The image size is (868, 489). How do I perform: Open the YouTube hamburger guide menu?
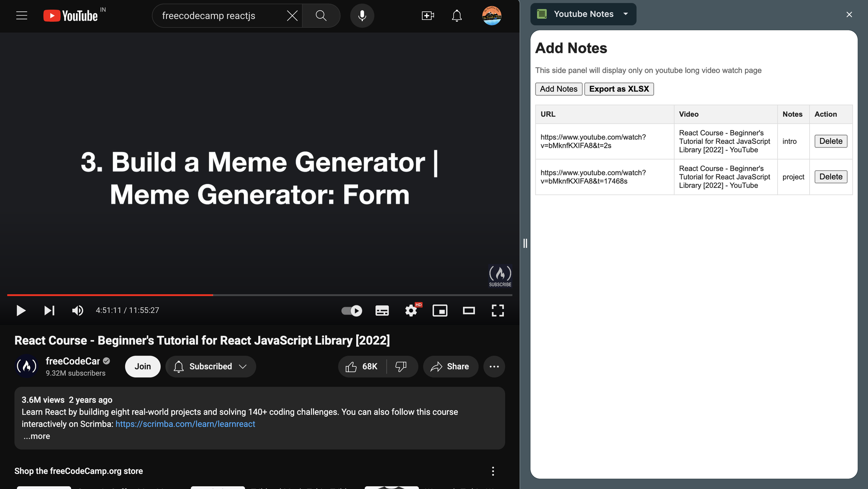(x=22, y=16)
